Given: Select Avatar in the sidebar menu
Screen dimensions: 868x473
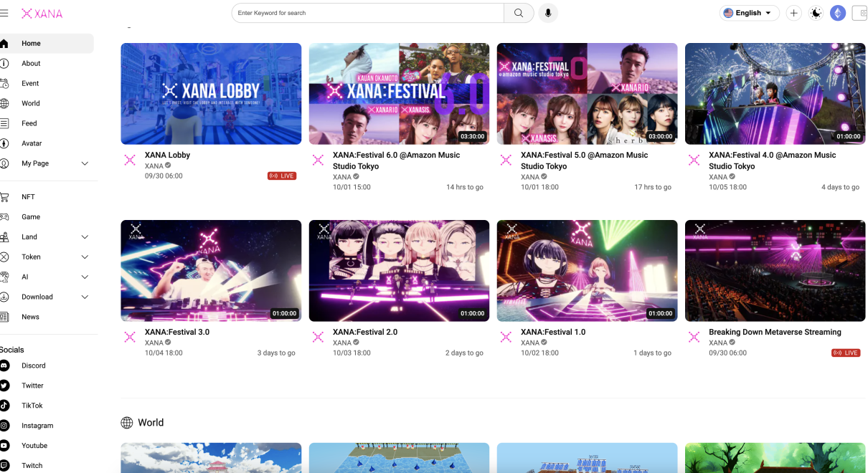Looking at the screenshot, I should coord(32,143).
